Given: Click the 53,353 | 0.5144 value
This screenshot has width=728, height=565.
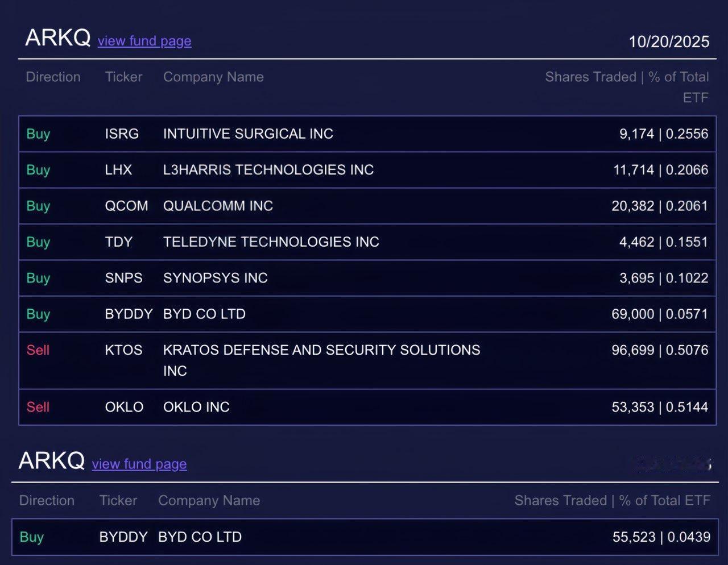Looking at the screenshot, I should (660, 407).
